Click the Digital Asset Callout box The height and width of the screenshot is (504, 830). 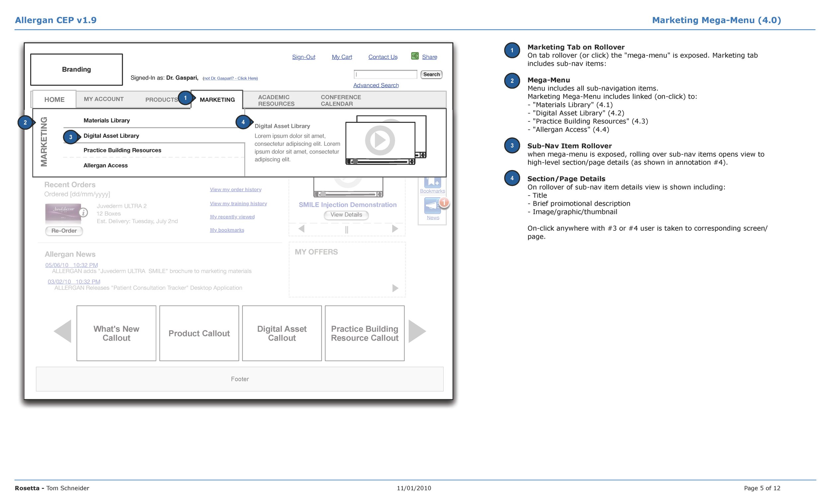click(x=282, y=333)
